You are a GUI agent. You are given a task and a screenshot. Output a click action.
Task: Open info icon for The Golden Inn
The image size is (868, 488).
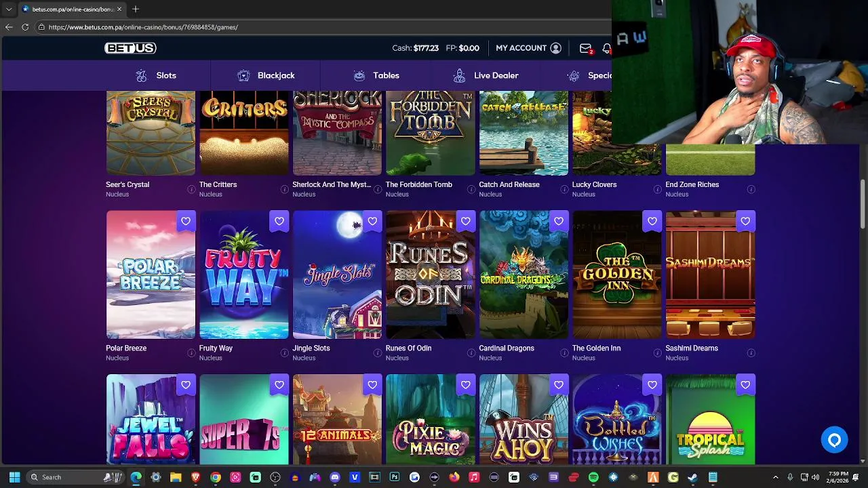(658, 352)
